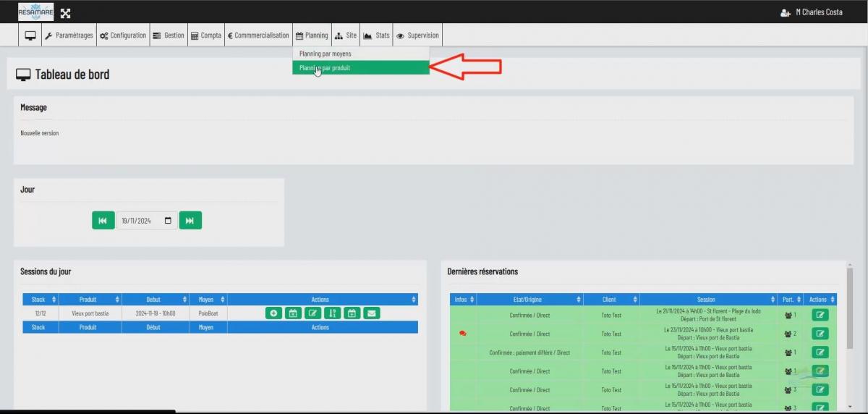Viewport: 868px width, 414px height.
Task: Click the Vieux port bastia product cell
Action: (90, 313)
